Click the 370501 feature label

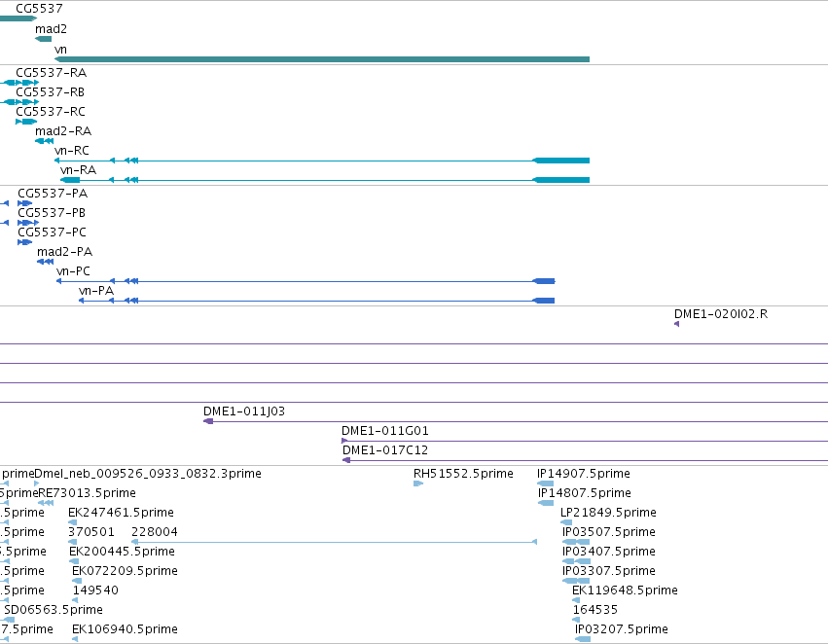pos(90,532)
